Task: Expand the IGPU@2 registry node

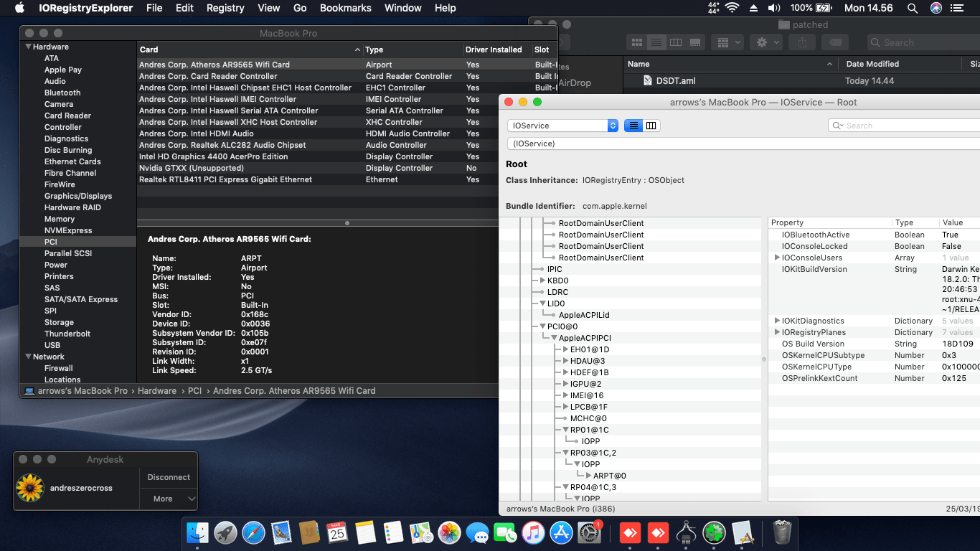Action: coord(565,384)
